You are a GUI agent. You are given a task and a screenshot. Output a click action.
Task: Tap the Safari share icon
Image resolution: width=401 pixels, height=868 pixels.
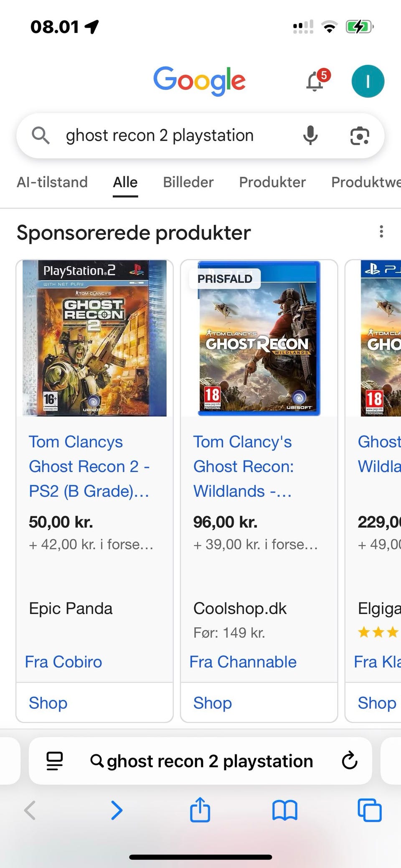[200, 810]
